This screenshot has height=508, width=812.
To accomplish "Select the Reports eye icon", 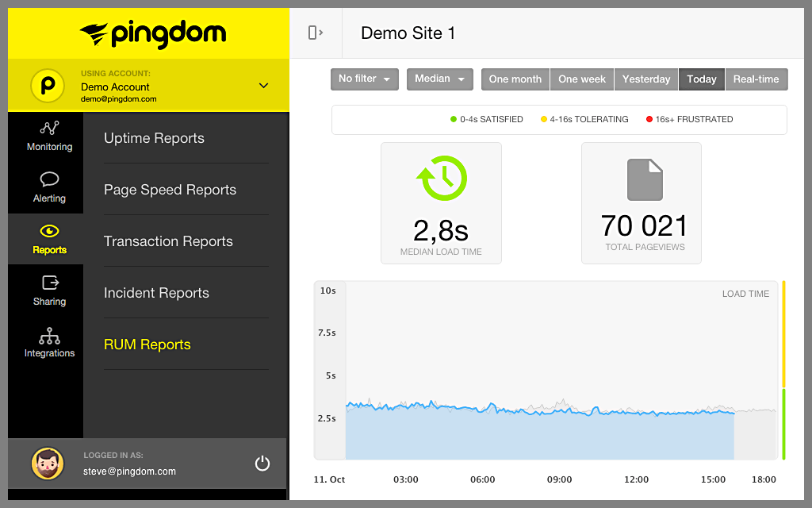I will pyautogui.click(x=50, y=231).
